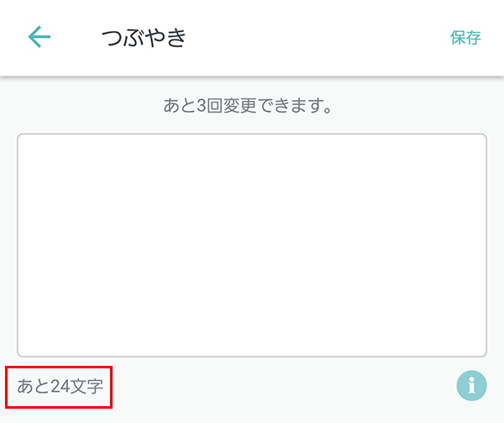Click the digit 3 in the change-limit notice
The height and width of the screenshot is (423, 504).
(x=202, y=106)
